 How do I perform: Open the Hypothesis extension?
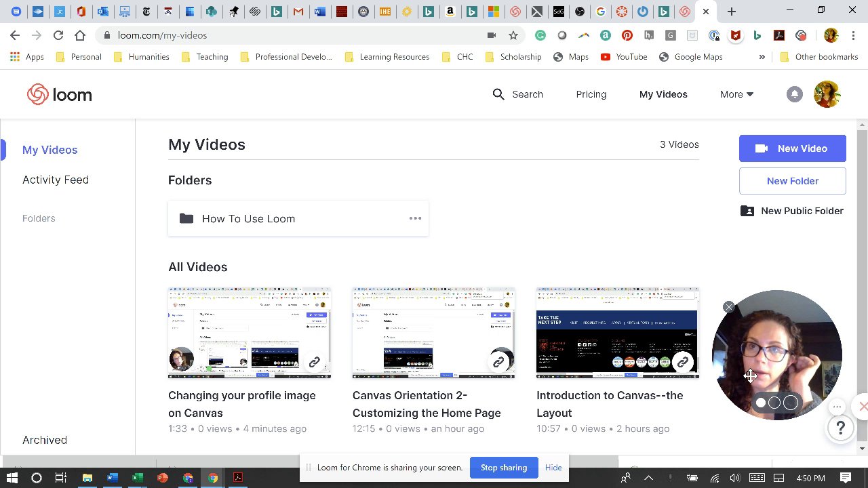(x=649, y=35)
